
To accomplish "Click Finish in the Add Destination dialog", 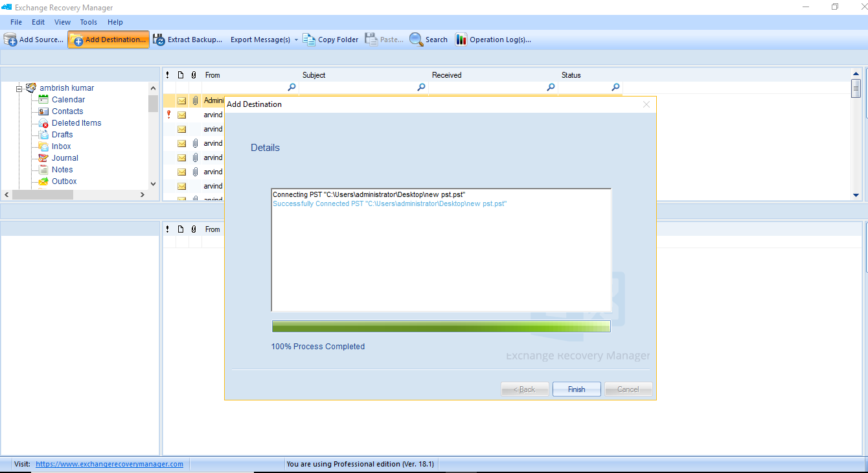I will point(577,389).
